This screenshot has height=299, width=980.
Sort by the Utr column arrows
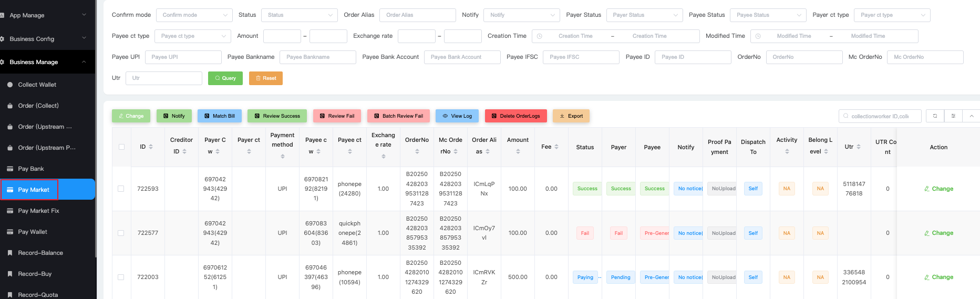[859, 147]
